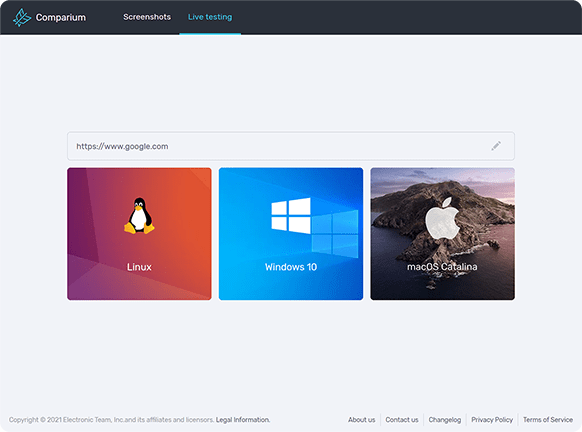Viewport: 582px width, 432px height.
Task: Open the Legal Information link
Action: coord(243,420)
